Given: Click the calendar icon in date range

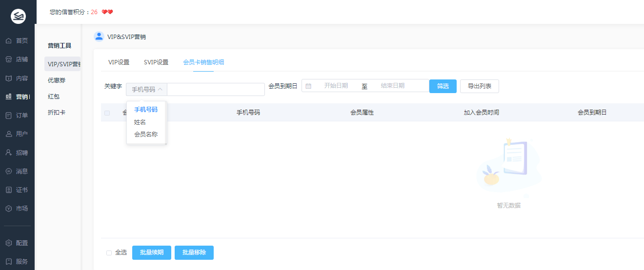Looking at the screenshot, I should click(308, 86).
